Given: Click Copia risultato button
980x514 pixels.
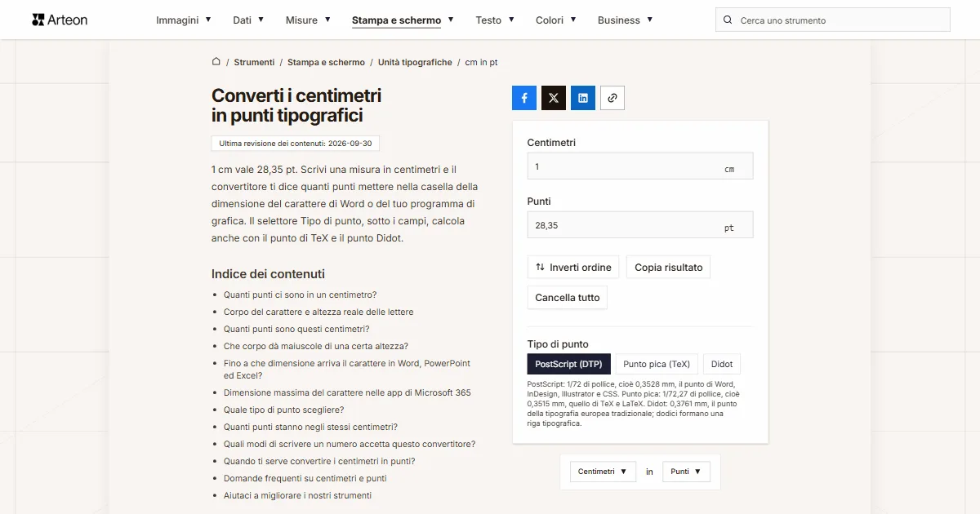Looking at the screenshot, I should 669,268.
